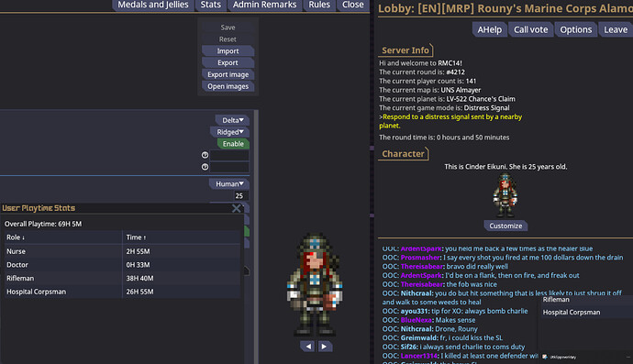
Task: Click the vertical scrollbar of the editor panel
Action: pos(256,236)
